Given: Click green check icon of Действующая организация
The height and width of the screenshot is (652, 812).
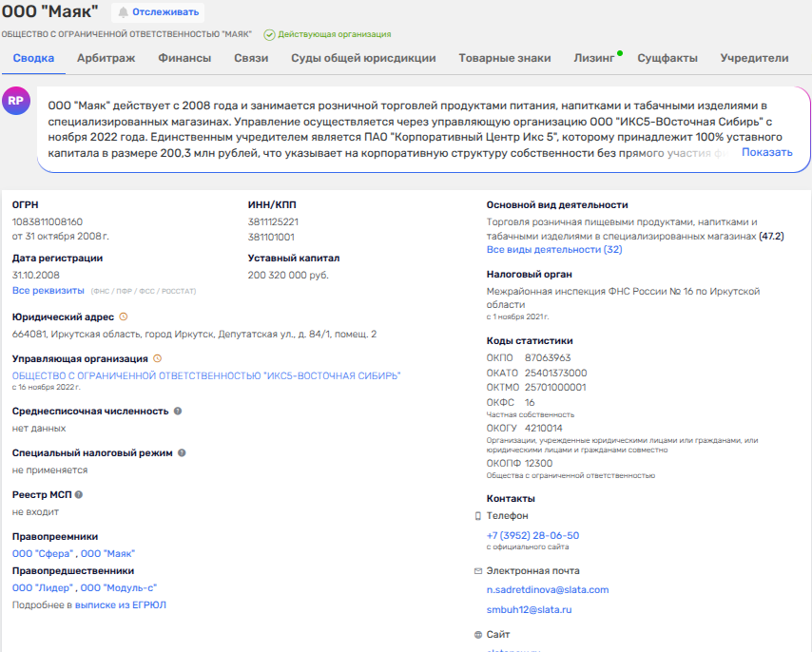Looking at the screenshot, I should coord(269,35).
